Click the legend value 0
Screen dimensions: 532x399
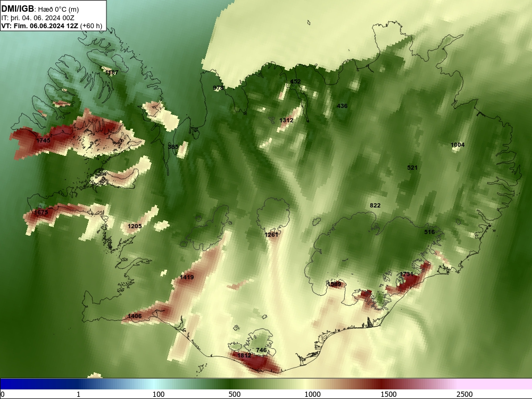pyautogui.click(x=3, y=394)
